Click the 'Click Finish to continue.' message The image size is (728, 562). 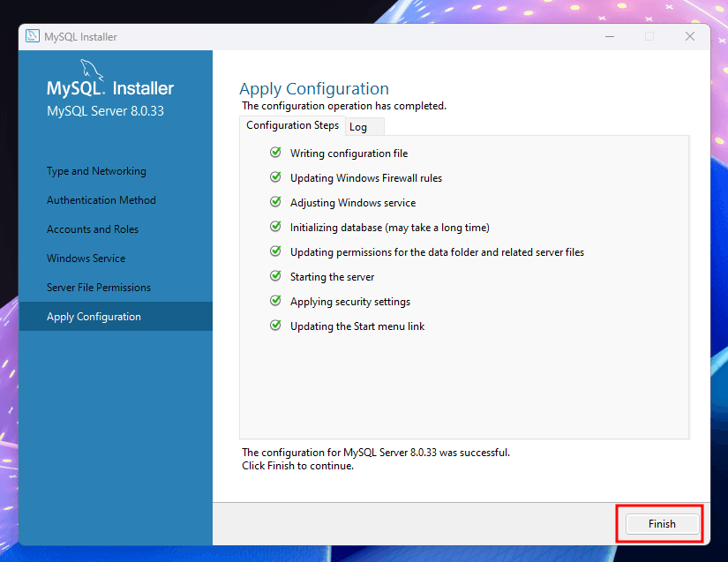point(297,466)
